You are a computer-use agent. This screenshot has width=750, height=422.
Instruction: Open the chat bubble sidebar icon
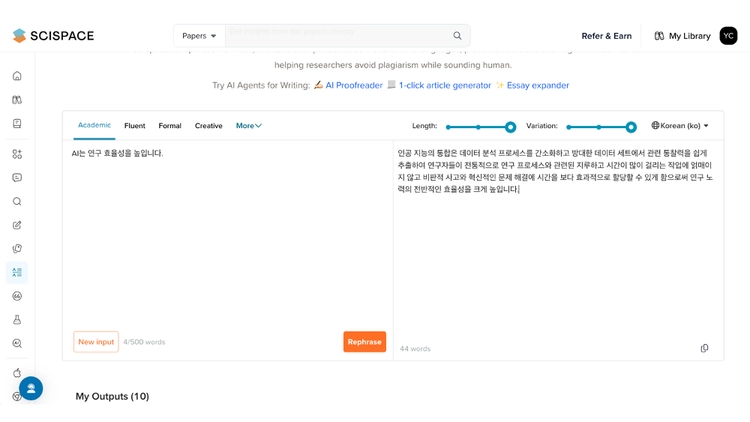click(17, 178)
